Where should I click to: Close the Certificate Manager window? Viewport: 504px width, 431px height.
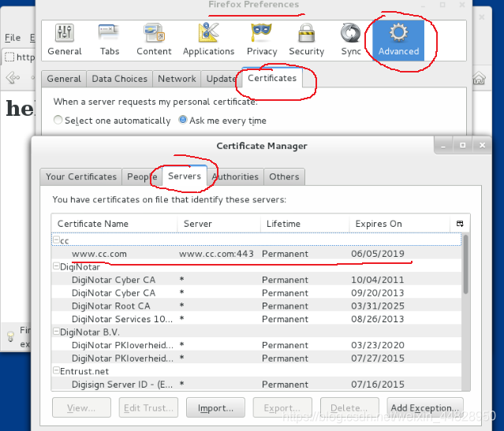[x=482, y=146]
